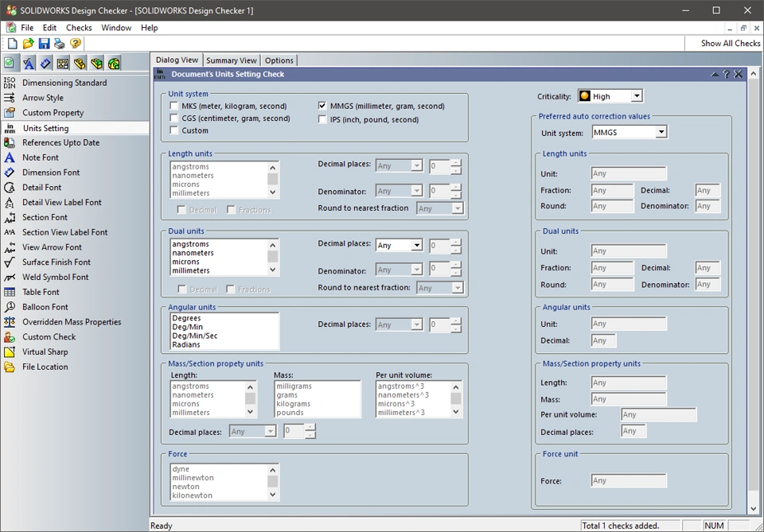Open the Checks menu
The height and width of the screenshot is (532, 764).
(79, 28)
